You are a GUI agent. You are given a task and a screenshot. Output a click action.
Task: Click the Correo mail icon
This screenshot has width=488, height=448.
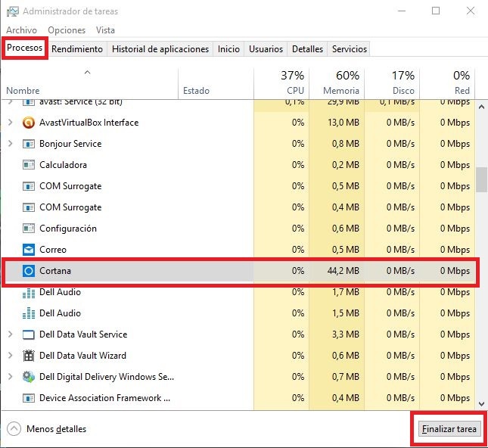point(29,250)
